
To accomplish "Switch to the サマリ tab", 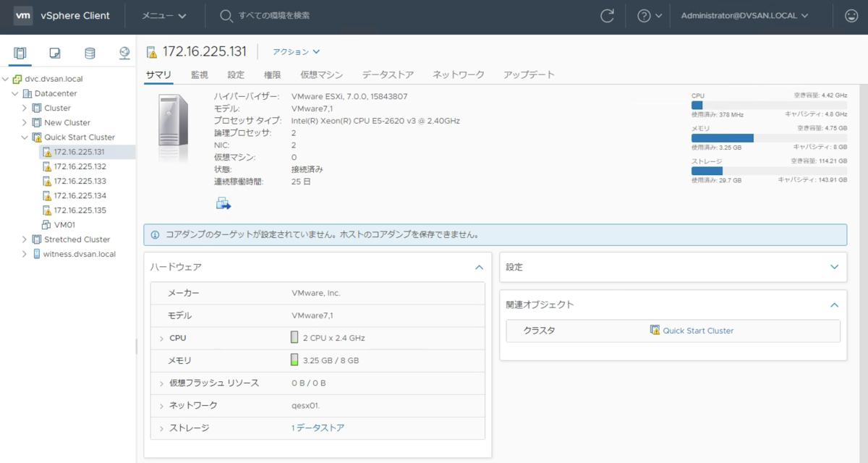I will (x=158, y=75).
